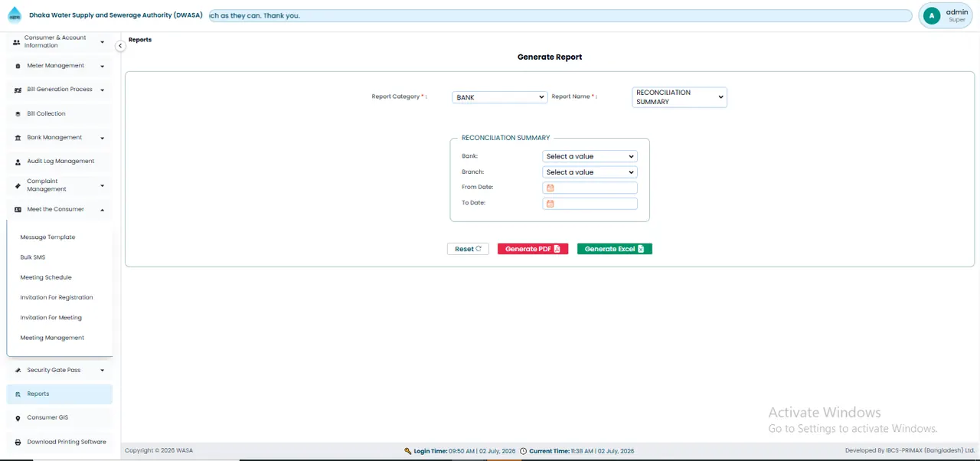The width and height of the screenshot is (980, 461).
Task: Expand the Meter Management submenu arrow
Action: tap(102, 66)
